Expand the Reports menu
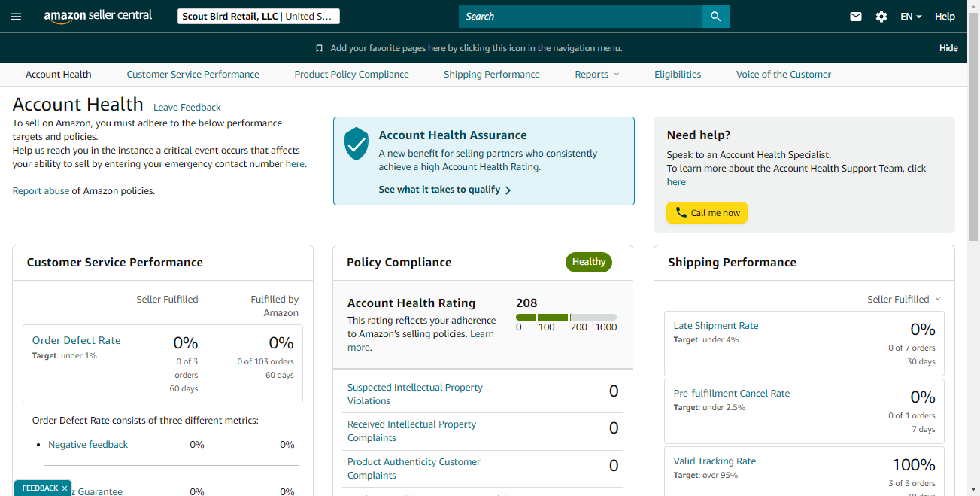The image size is (980, 496). click(x=597, y=74)
